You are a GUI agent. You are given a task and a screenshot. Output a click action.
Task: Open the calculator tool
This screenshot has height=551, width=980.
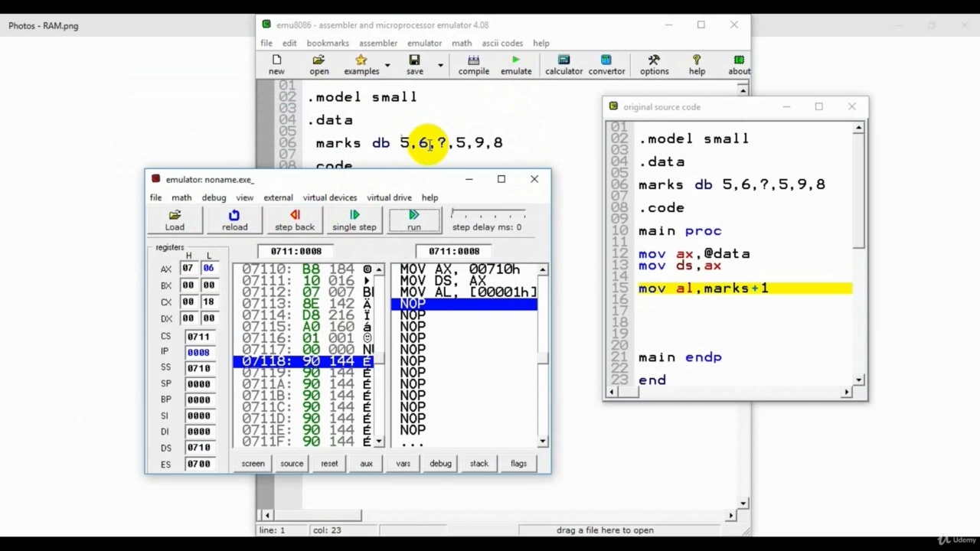point(563,64)
